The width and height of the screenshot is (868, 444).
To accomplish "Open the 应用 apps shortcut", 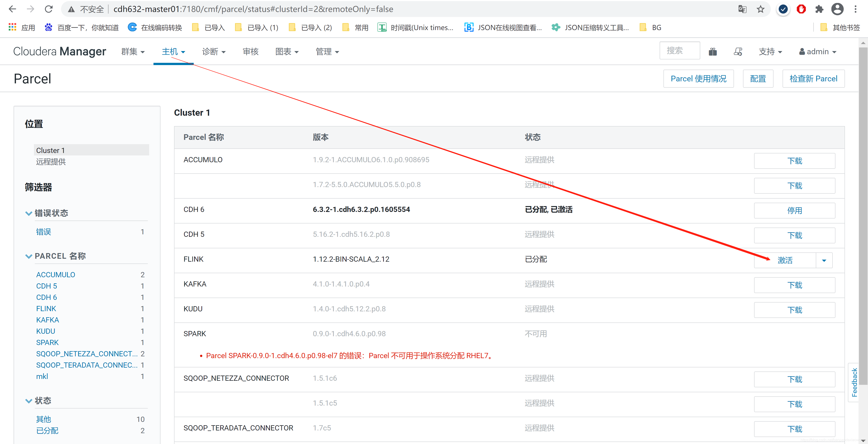I will coord(21,27).
